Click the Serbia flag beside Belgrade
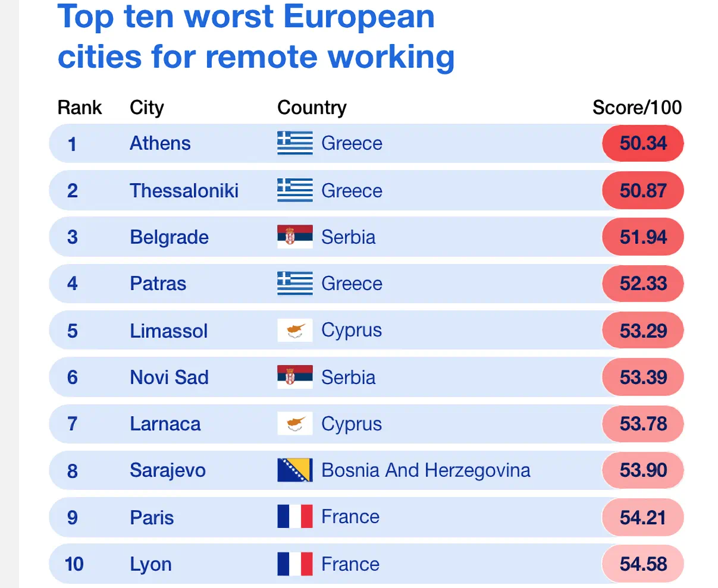 coord(295,237)
